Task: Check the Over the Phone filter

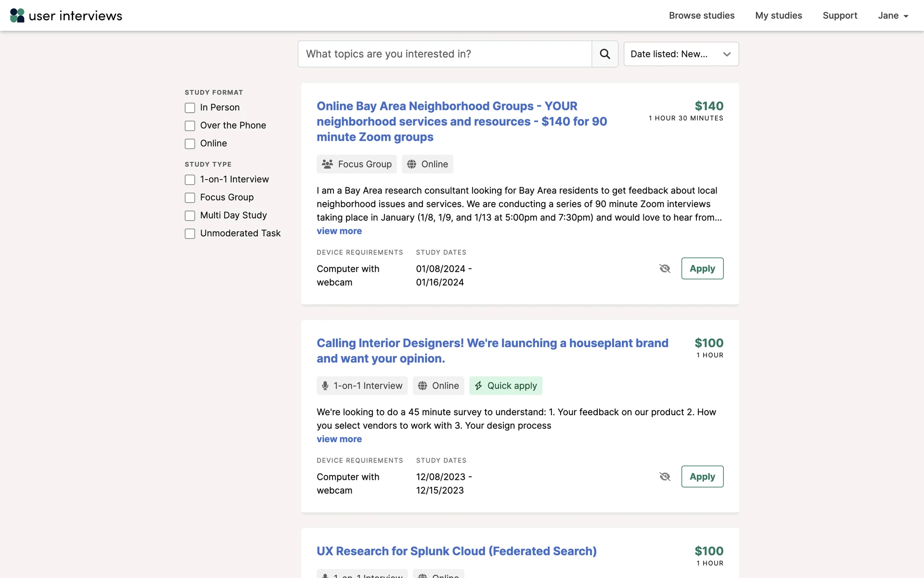Action: [190, 126]
